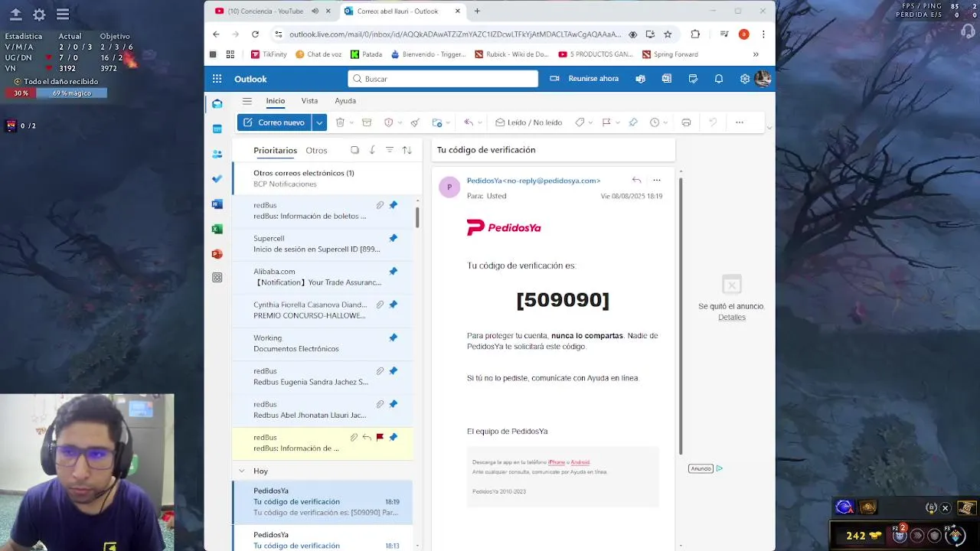
Task: Open People contacts in the sidebar
Action: click(217, 154)
